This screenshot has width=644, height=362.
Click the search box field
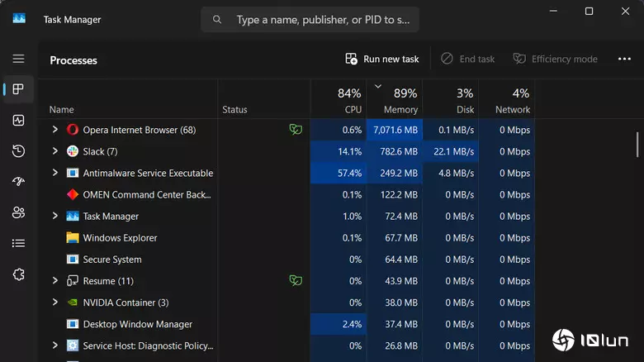pyautogui.click(x=310, y=19)
